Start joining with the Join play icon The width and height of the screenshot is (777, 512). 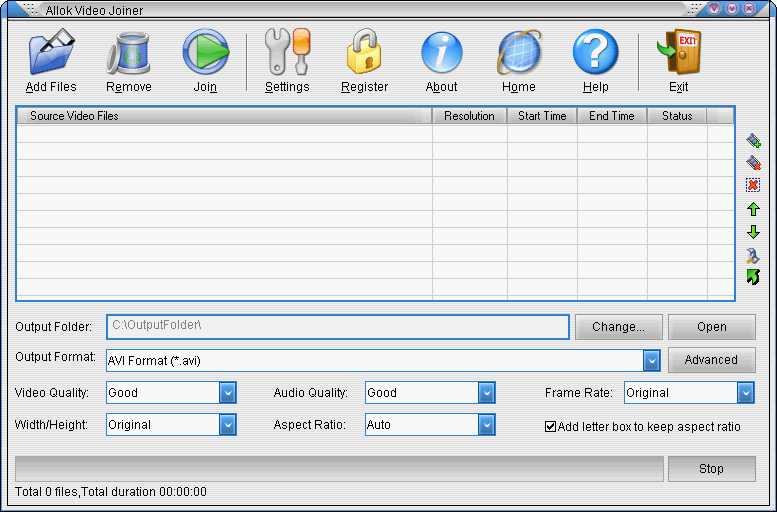pos(206,52)
